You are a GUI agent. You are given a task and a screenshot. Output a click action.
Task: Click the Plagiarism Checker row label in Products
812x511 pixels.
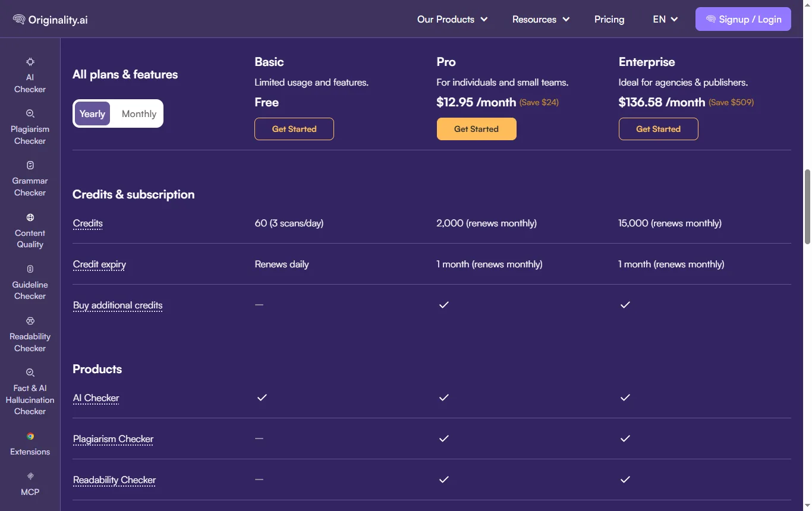(113, 439)
